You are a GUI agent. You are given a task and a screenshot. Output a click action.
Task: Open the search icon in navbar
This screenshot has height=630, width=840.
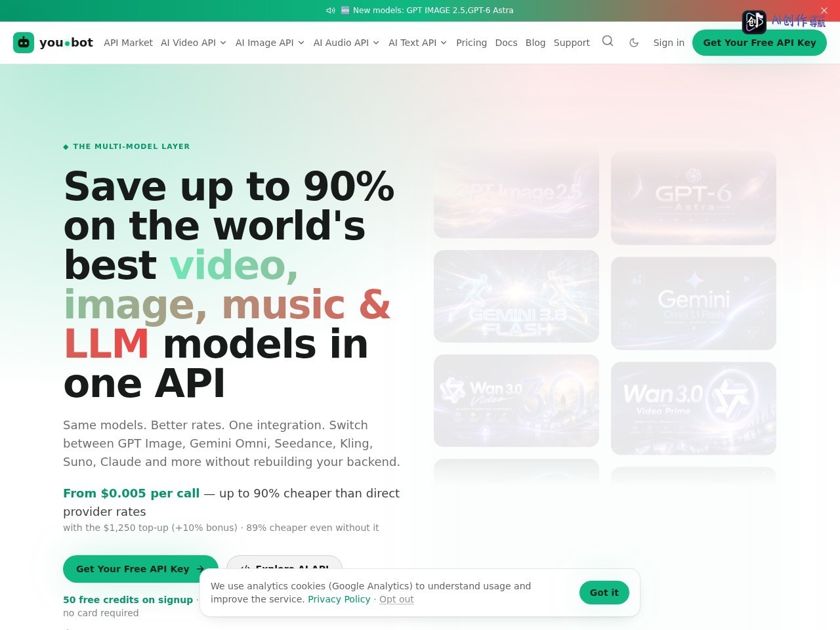[x=608, y=41]
